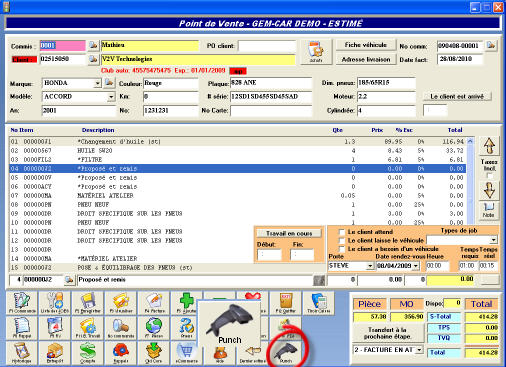Click the F4 Facture icon
This screenshot has height=367, width=506.
154,303
